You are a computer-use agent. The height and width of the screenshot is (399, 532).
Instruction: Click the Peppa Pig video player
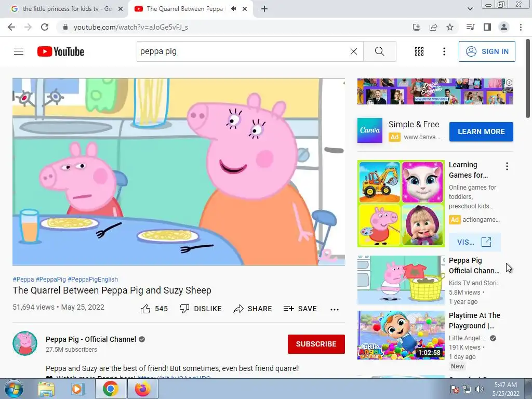click(179, 172)
